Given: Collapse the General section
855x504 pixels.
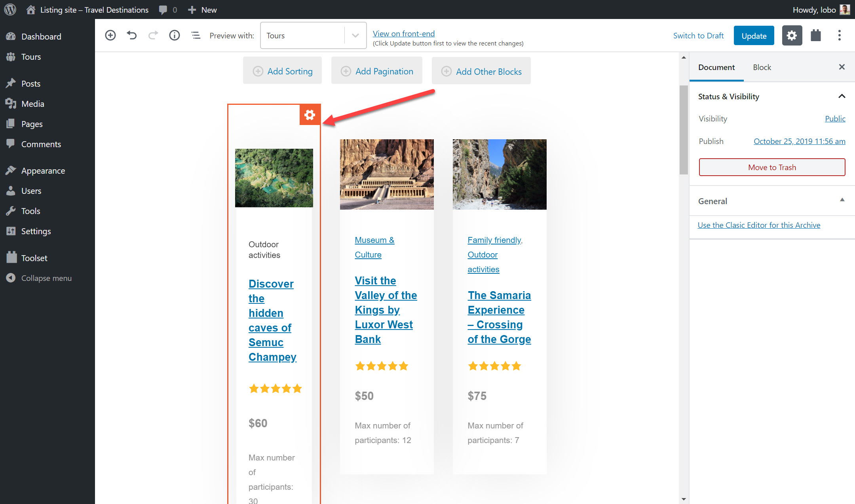Looking at the screenshot, I should click(842, 200).
